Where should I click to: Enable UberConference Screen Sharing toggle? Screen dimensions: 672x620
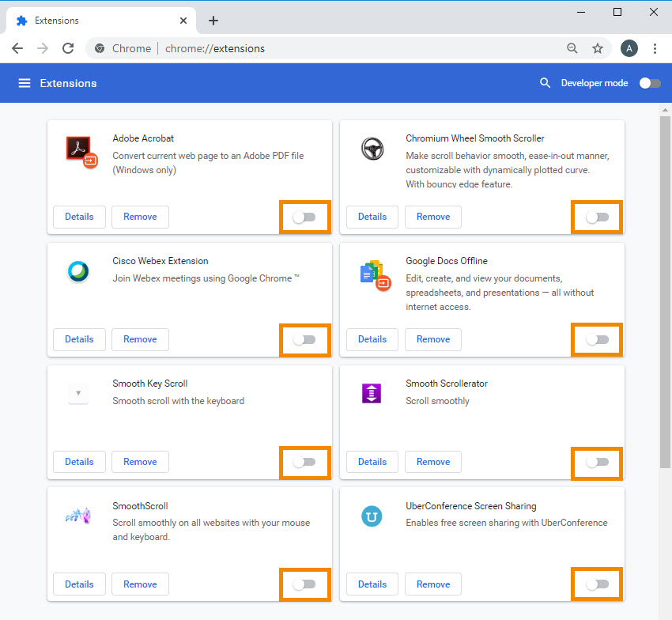[x=597, y=584]
